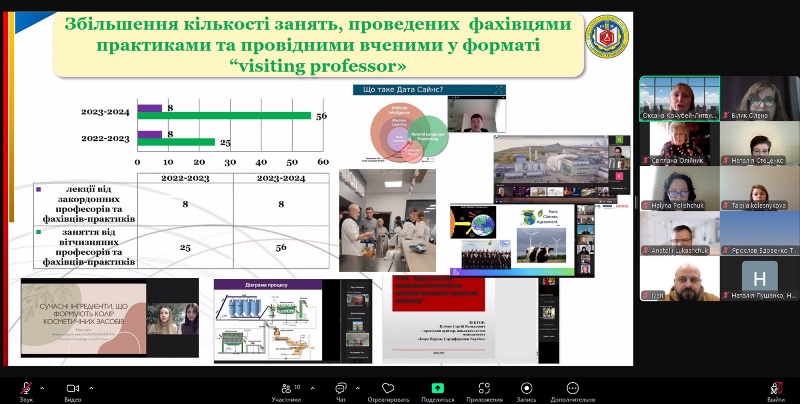Expand chat options arrow beside Чат
This screenshot has width=800, height=404.
pyautogui.click(x=357, y=388)
